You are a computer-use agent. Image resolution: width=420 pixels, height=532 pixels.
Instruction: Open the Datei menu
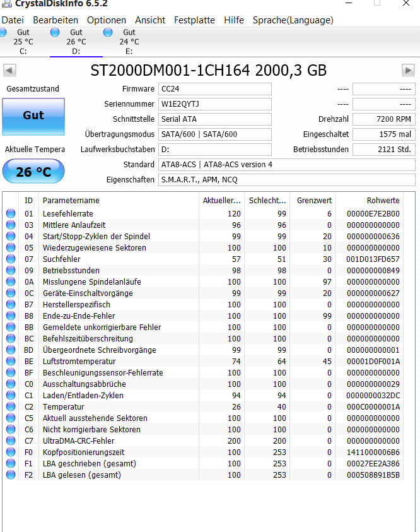[13, 20]
